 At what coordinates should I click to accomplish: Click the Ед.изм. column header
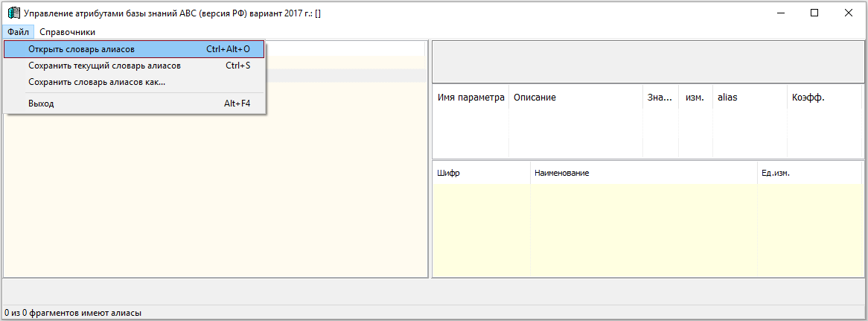(x=810, y=174)
